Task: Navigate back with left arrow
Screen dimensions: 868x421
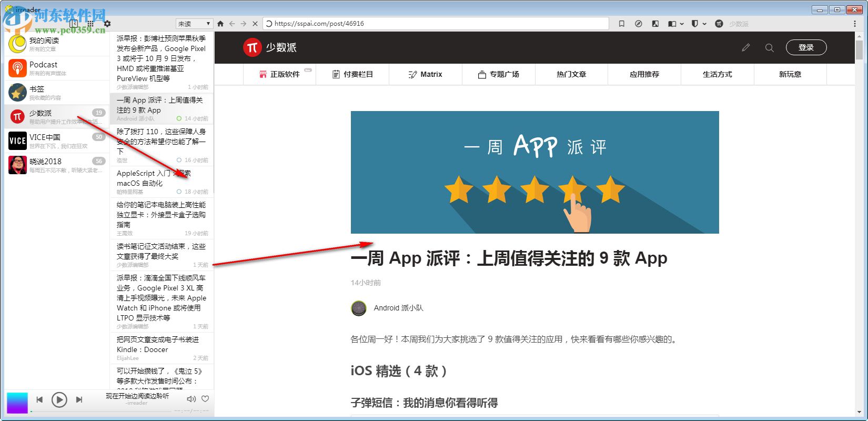Action: click(x=232, y=24)
